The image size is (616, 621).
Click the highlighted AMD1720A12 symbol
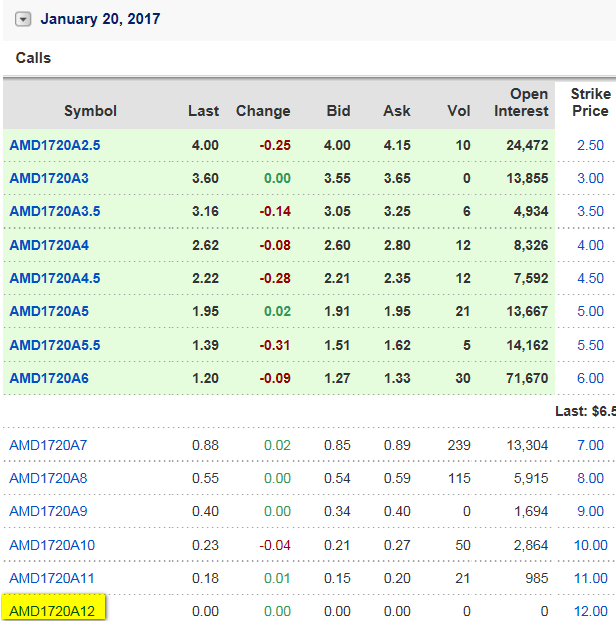coord(52,610)
